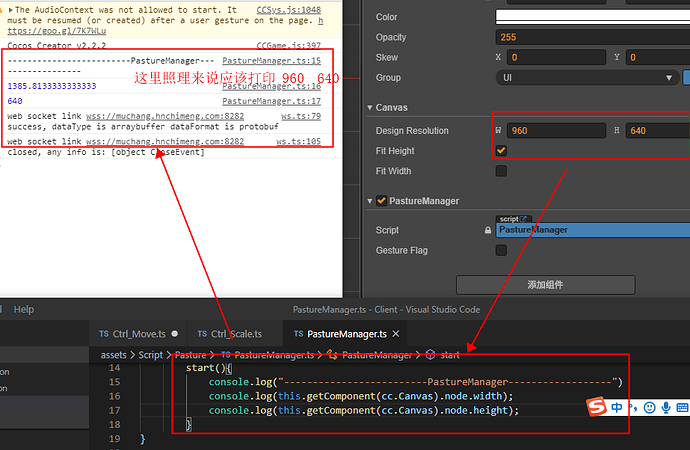690x450 pixels.
Task: Open ws.ts:105 source link
Action: [299, 142]
